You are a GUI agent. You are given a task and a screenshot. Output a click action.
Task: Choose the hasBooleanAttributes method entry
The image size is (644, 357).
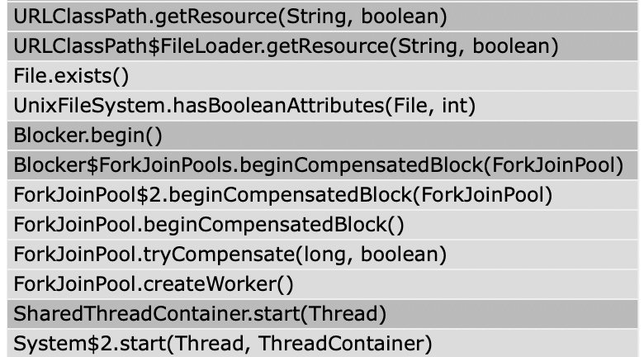tap(322, 106)
